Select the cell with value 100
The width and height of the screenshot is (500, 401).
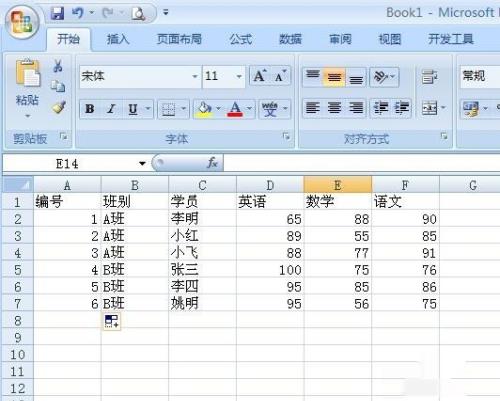click(x=270, y=269)
